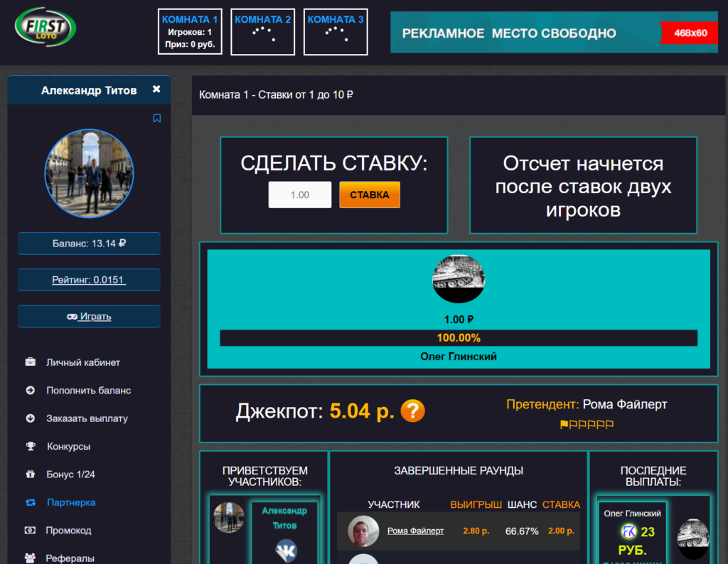
Task: Close the Александр Титов profile panel
Action: 156,89
